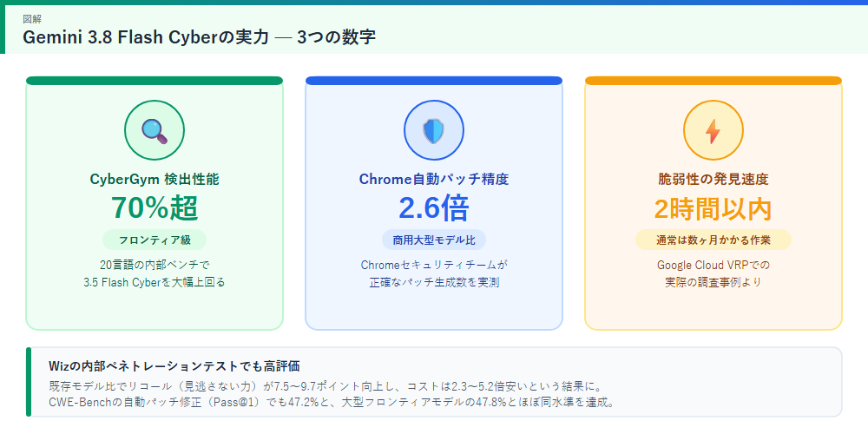
Task: Click the text "Google Cloud VRPでの"
Action: coord(713,265)
